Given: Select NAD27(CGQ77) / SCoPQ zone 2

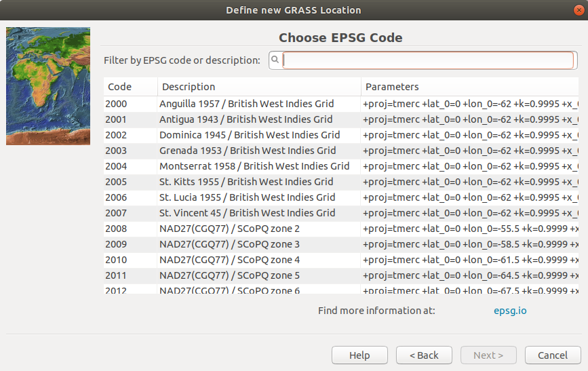Looking at the screenshot, I should tap(259, 229).
